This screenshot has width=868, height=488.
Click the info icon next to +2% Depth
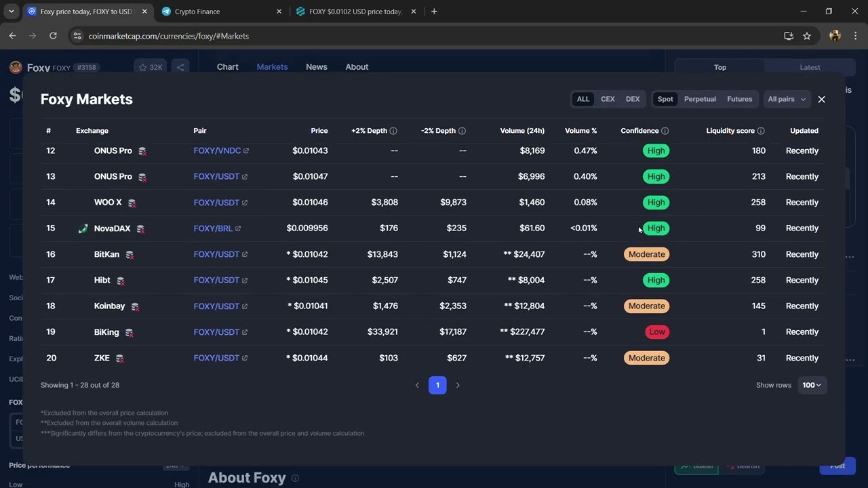point(393,131)
